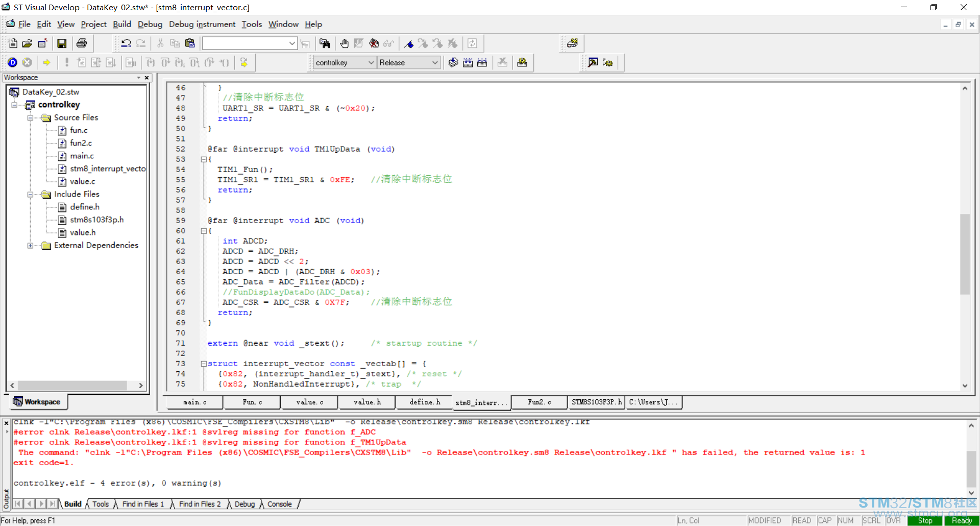980x526 pixels.
Task: Open the Project menu
Action: pyautogui.click(x=93, y=24)
